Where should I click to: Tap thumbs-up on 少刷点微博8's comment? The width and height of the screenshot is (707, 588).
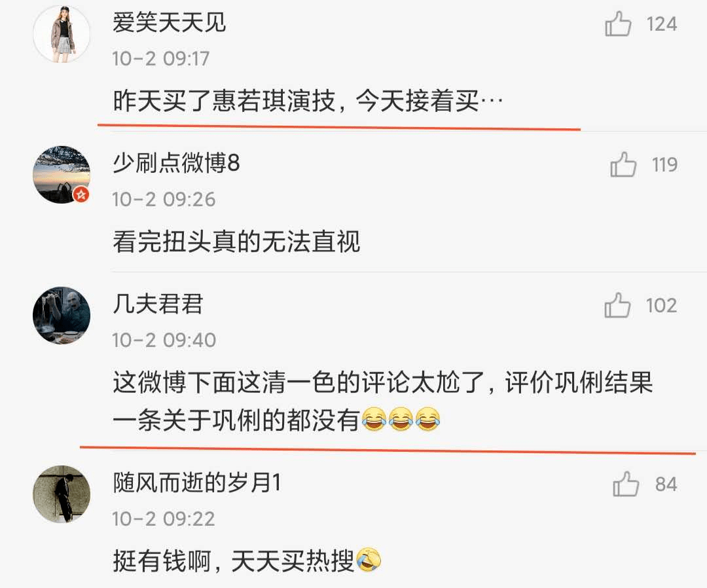pos(623,164)
